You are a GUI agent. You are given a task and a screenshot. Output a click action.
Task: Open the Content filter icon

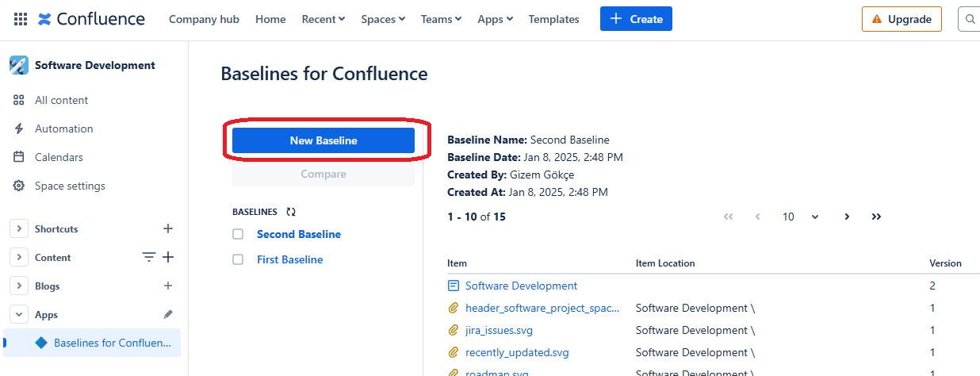148,257
